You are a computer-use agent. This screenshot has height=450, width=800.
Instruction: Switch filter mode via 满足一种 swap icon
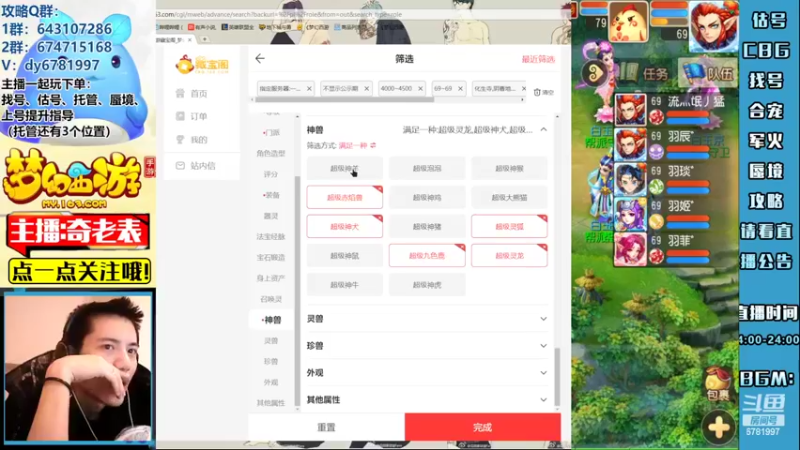click(x=373, y=145)
